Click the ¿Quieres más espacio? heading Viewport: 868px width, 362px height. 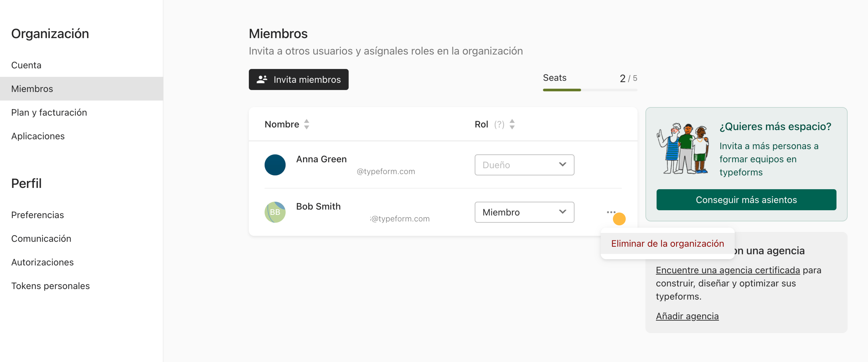pos(775,126)
